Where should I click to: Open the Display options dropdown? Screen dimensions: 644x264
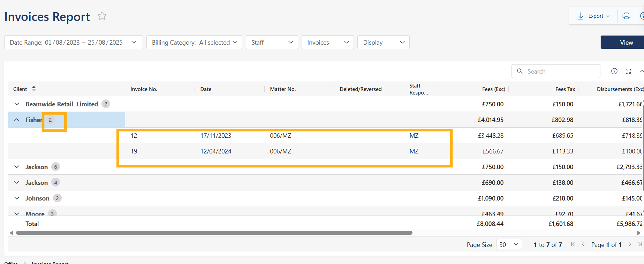[x=383, y=43]
